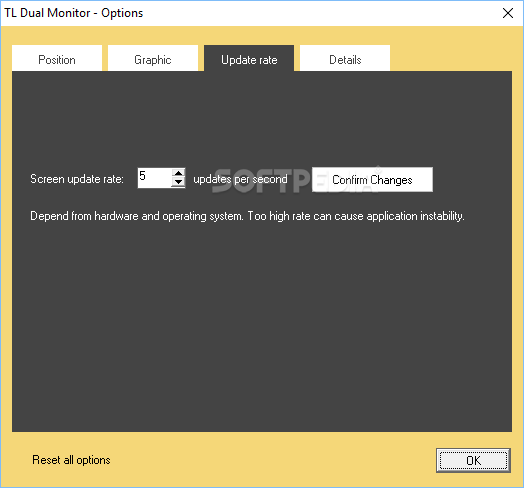Open the Graphic tab
The width and height of the screenshot is (524, 488).
point(153,58)
